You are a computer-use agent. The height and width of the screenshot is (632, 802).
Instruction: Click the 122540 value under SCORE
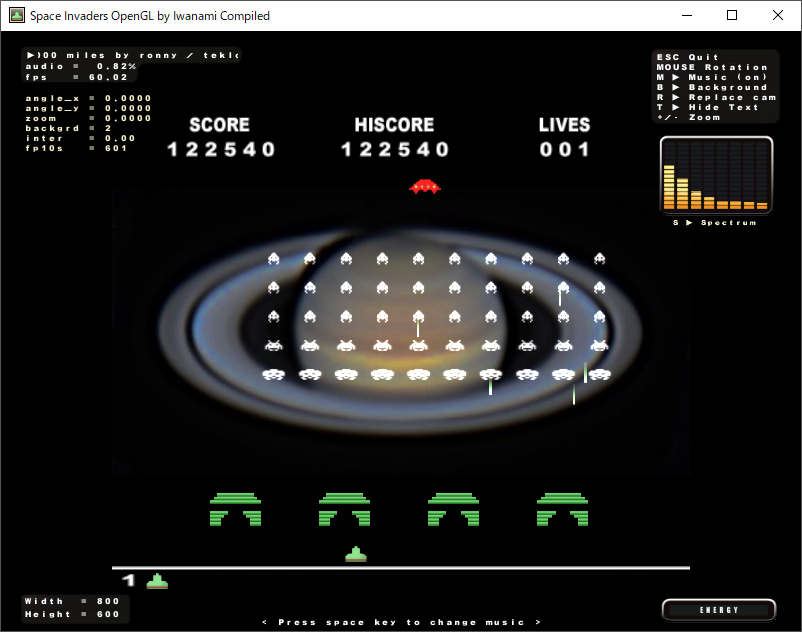221,149
